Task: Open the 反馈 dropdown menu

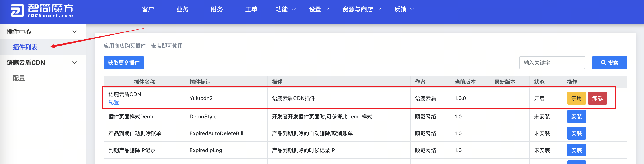Action: point(404,10)
